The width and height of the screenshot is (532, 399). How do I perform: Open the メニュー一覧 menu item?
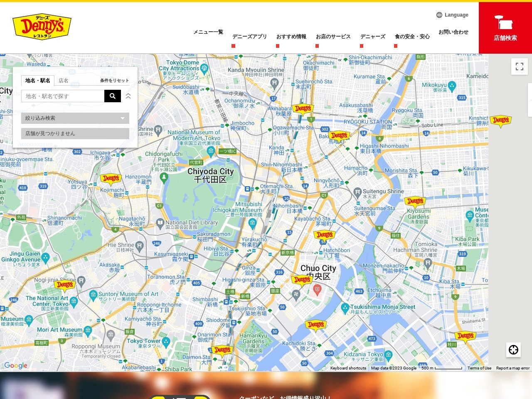coord(208,32)
